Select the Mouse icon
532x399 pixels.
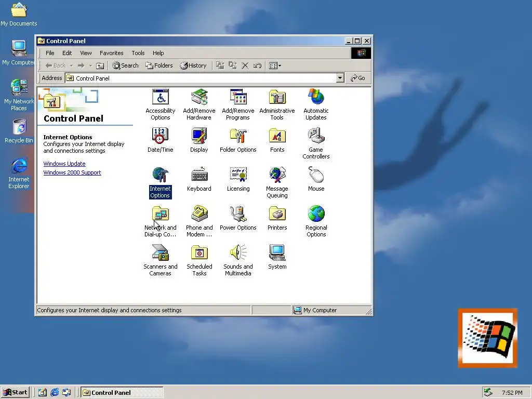click(x=316, y=179)
